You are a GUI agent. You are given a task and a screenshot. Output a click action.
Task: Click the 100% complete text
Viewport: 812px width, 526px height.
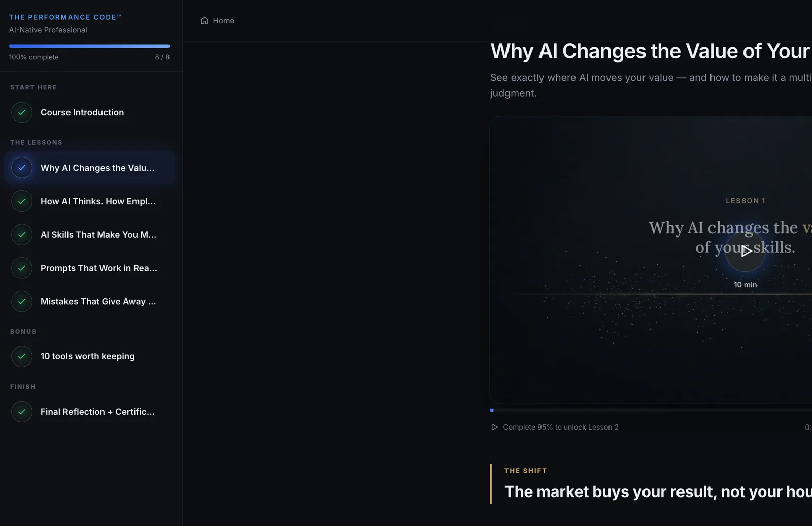coord(34,57)
